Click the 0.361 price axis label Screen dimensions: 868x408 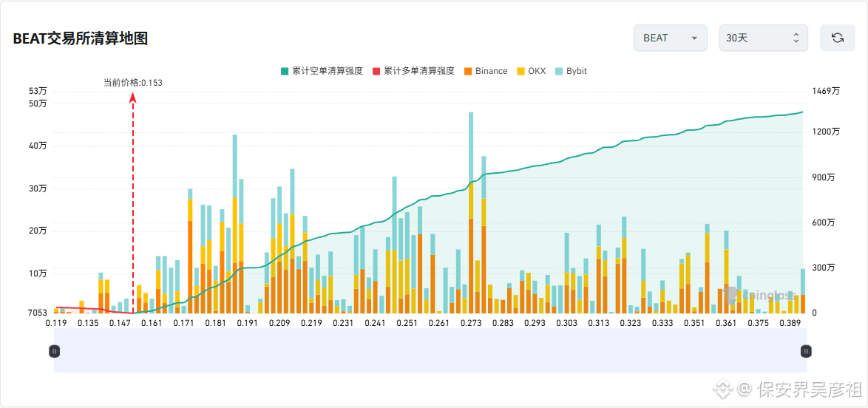click(x=727, y=323)
